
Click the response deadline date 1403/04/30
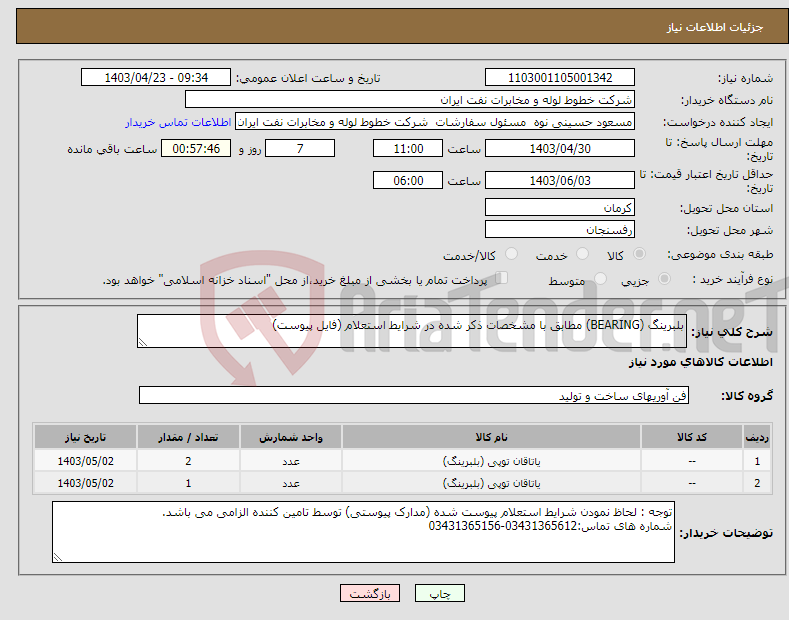pyautogui.click(x=560, y=149)
